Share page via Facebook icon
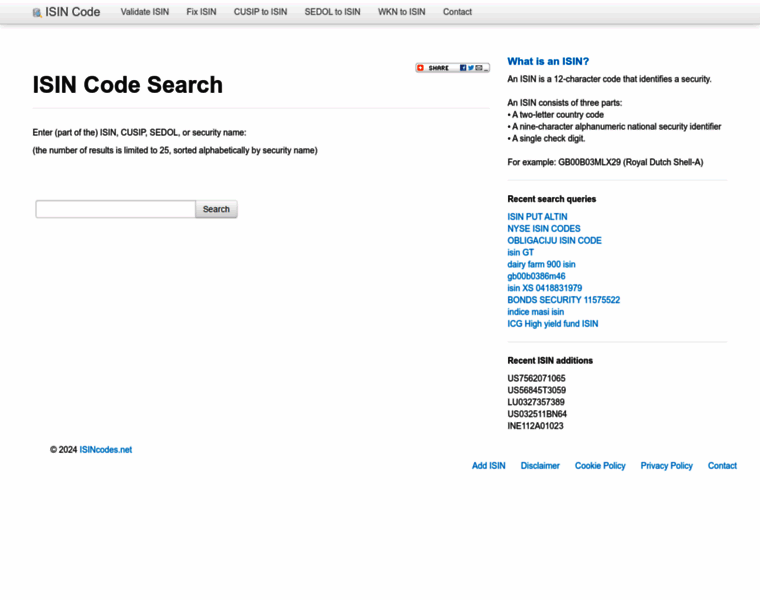760x600 pixels. (x=463, y=68)
